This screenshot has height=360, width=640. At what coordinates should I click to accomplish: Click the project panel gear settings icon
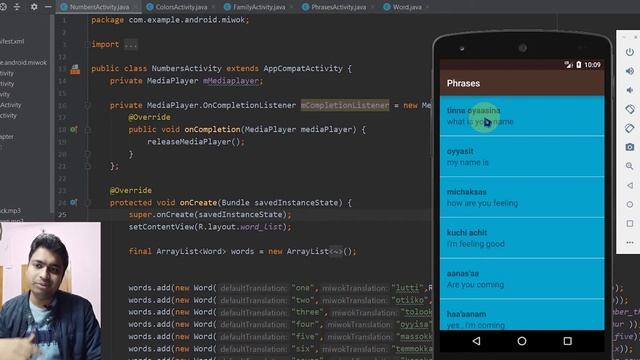(34, 7)
